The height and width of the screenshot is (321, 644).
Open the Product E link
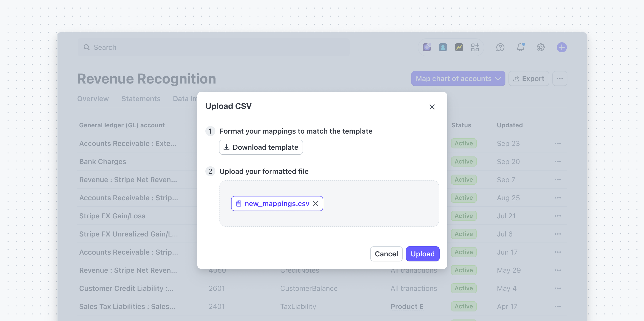coord(407,306)
